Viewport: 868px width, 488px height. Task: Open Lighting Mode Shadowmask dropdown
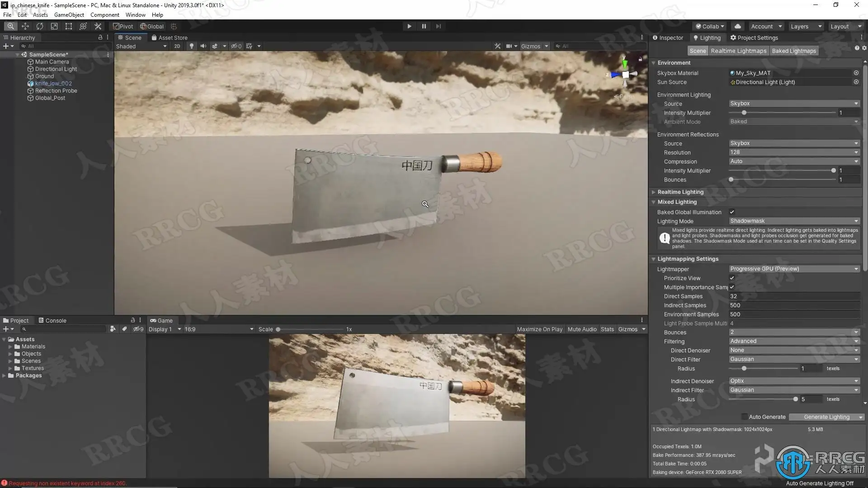pyautogui.click(x=794, y=221)
